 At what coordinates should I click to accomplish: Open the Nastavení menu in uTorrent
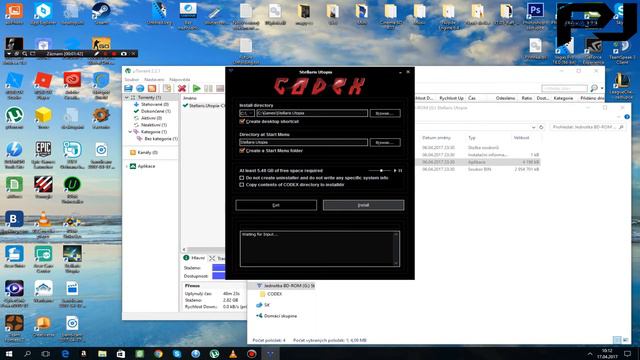[x=154, y=80]
